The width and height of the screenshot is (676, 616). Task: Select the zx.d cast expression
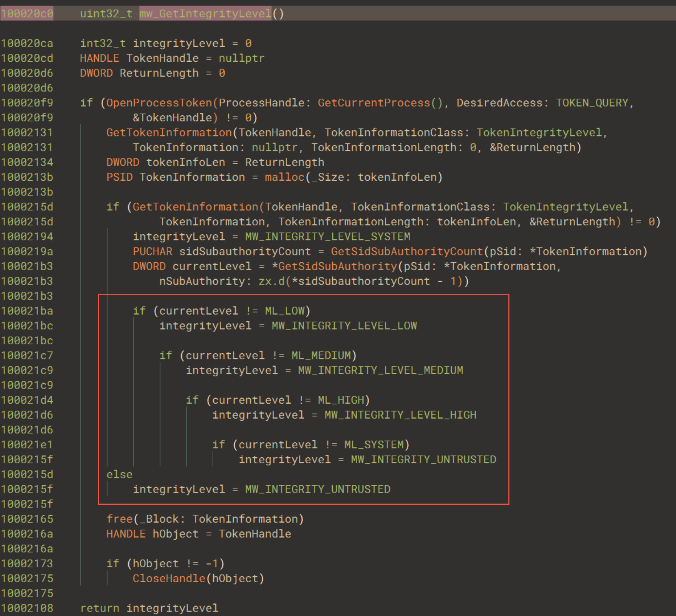(271, 281)
